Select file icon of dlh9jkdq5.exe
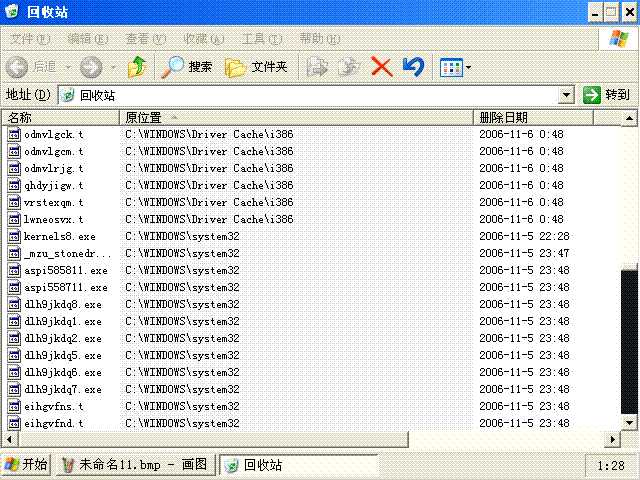The image size is (640, 480). 14,356
